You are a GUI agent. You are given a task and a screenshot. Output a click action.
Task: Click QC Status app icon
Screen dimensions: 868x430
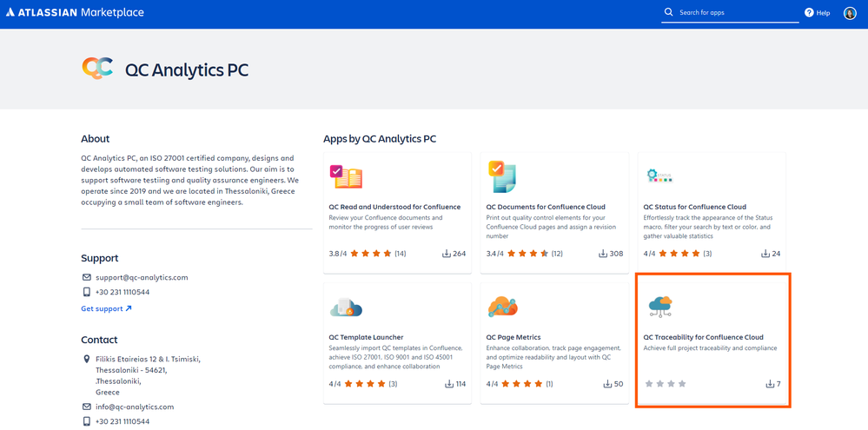pyautogui.click(x=659, y=176)
